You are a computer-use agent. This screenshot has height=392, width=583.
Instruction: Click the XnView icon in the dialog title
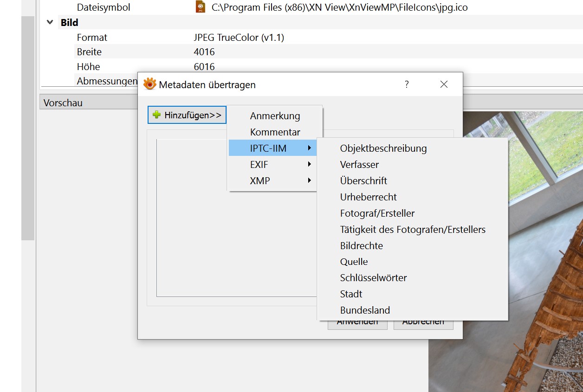coord(149,84)
